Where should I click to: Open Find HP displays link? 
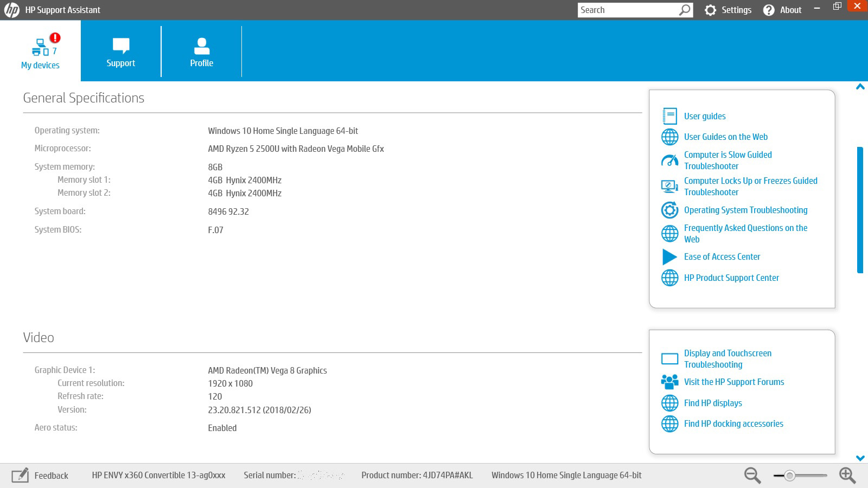tap(713, 403)
